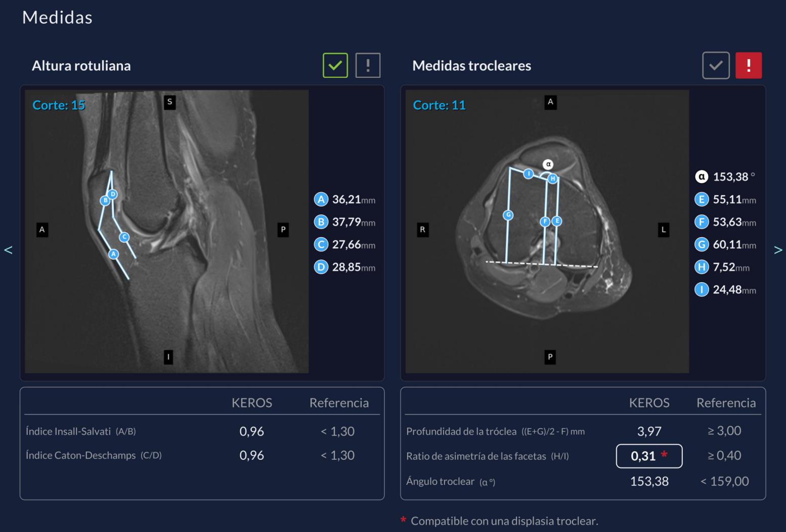Click the red exclamation alert button
The image size is (786, 532).
click(748, 65)
